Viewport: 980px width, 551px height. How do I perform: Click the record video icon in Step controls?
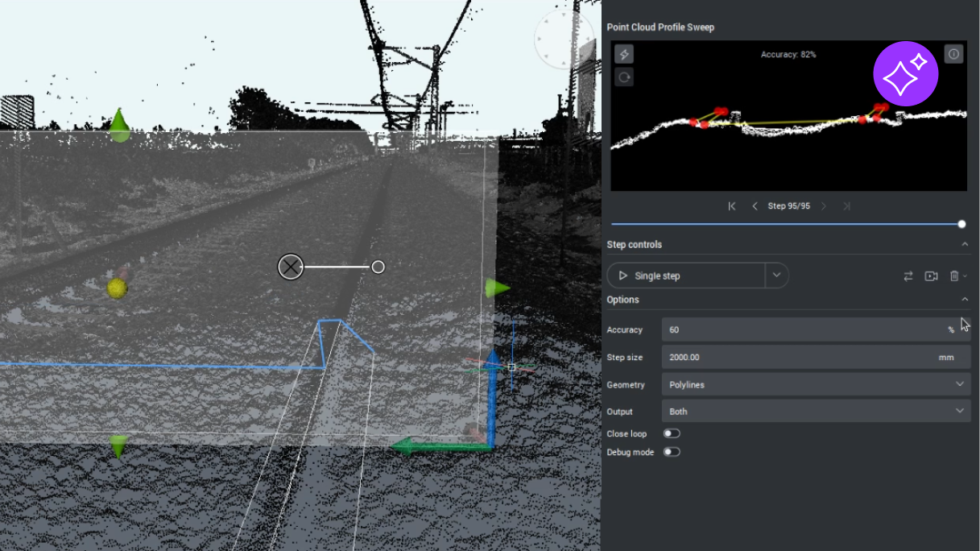click(932, 275)
